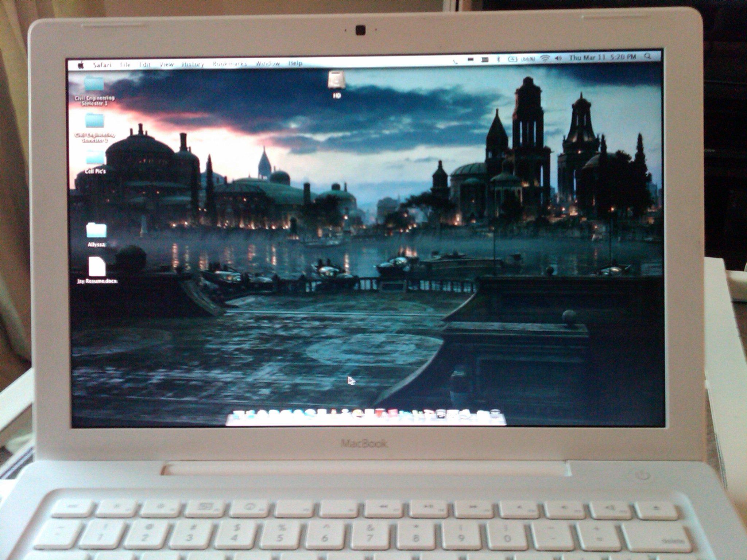The image size is (747, 560).
Task: Click the Trash in the Dock
Action: click(x=495, y=414)
